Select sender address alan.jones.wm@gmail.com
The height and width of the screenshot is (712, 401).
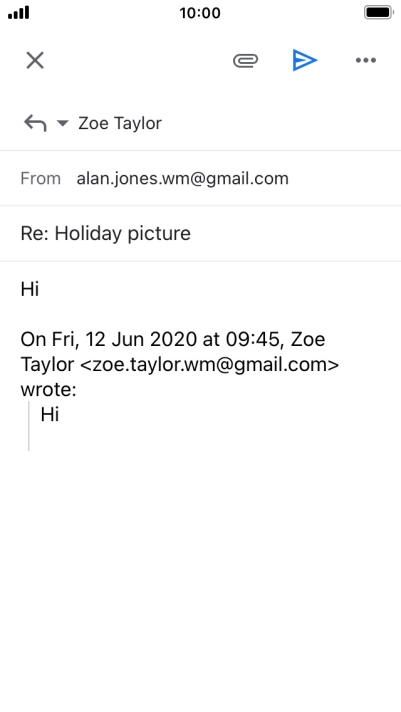(183, 178)
